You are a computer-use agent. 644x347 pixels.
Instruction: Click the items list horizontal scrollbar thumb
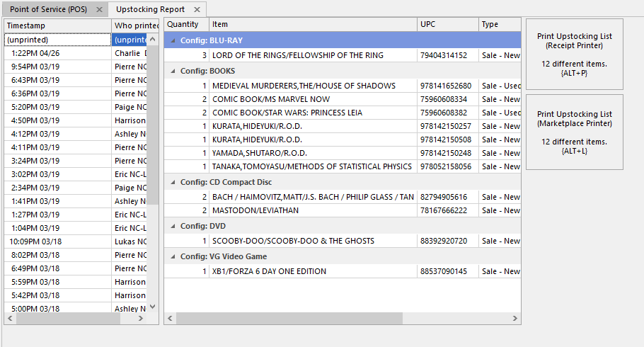click(289, 318)
